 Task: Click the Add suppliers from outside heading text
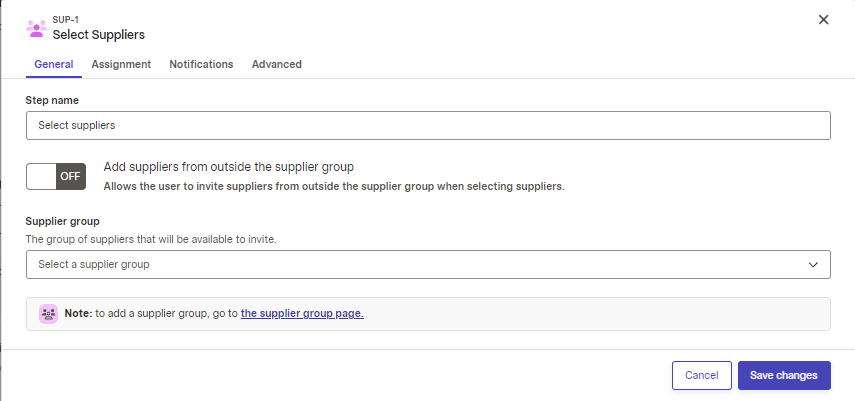229,167
